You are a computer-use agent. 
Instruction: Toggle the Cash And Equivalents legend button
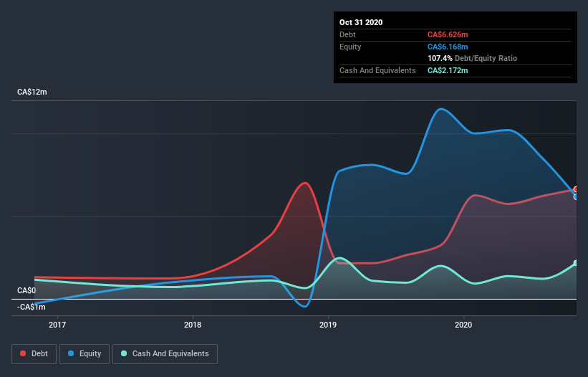point(165,354)
